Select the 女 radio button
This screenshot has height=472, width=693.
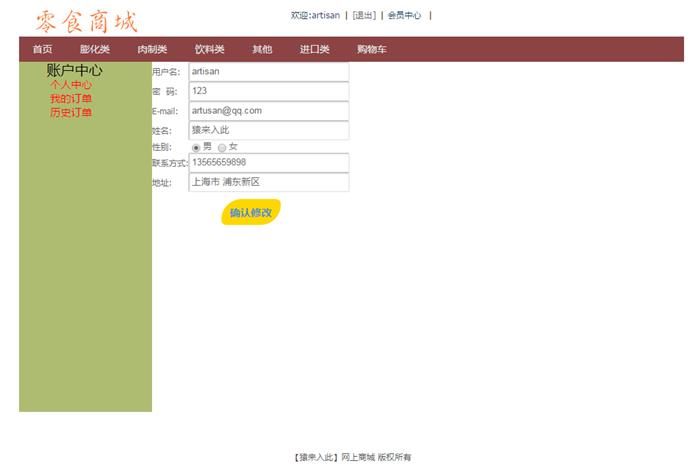point(222,148)
